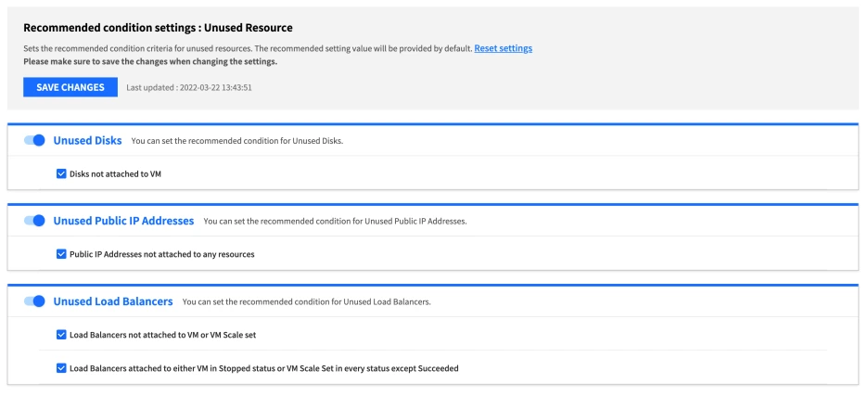Click the Unused Load Balancers description text
The image size is (868, 396).
[x=307, y=302]
